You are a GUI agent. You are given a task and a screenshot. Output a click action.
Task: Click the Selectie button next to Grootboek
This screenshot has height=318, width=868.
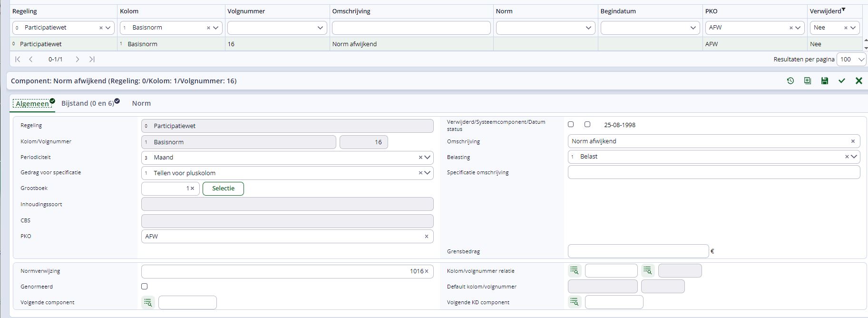(x=223, y=189)
